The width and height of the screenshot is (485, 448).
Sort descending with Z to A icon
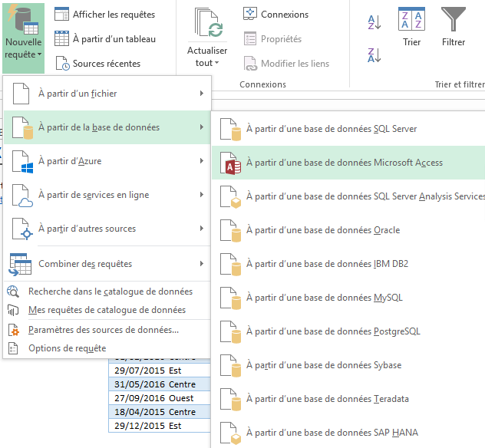374,55
